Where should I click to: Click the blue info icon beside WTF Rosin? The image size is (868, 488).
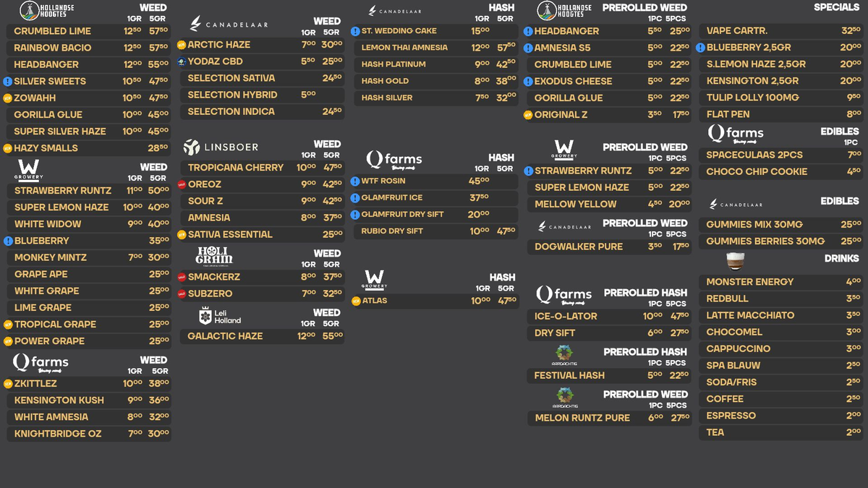coord(355,181)
